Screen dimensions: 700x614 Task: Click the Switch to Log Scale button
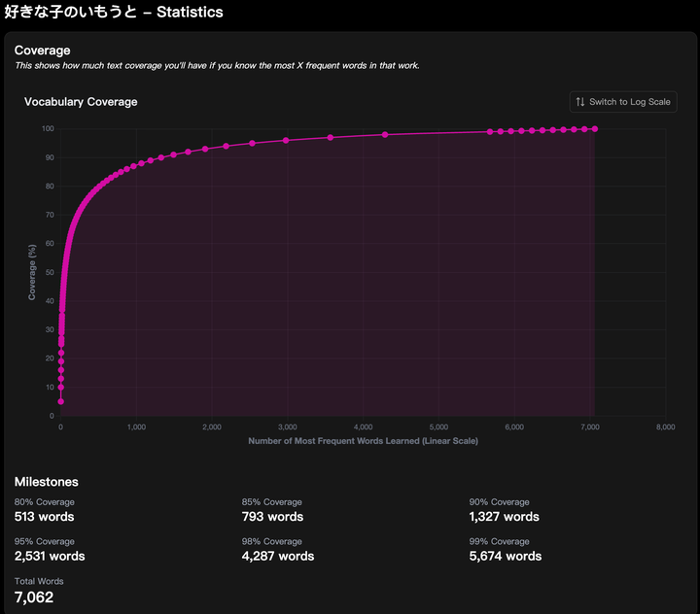tap(623, 102)
